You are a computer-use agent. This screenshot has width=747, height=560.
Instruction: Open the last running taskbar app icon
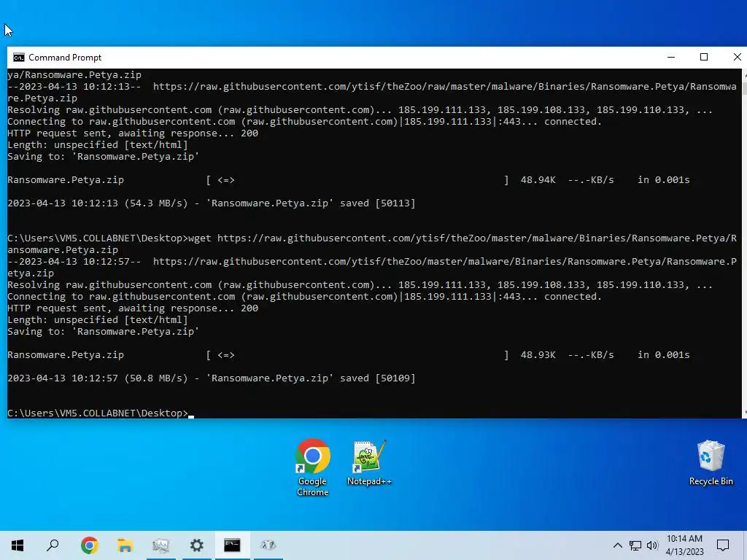[x=268, y=545]
